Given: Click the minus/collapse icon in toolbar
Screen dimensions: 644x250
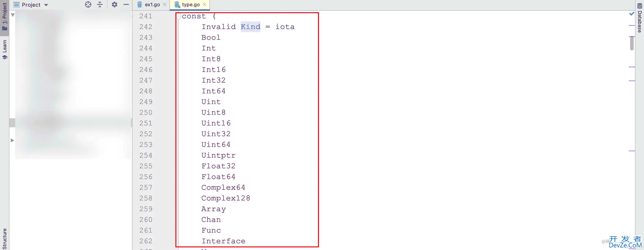Looking at the screenshot, I should [126, 4].
